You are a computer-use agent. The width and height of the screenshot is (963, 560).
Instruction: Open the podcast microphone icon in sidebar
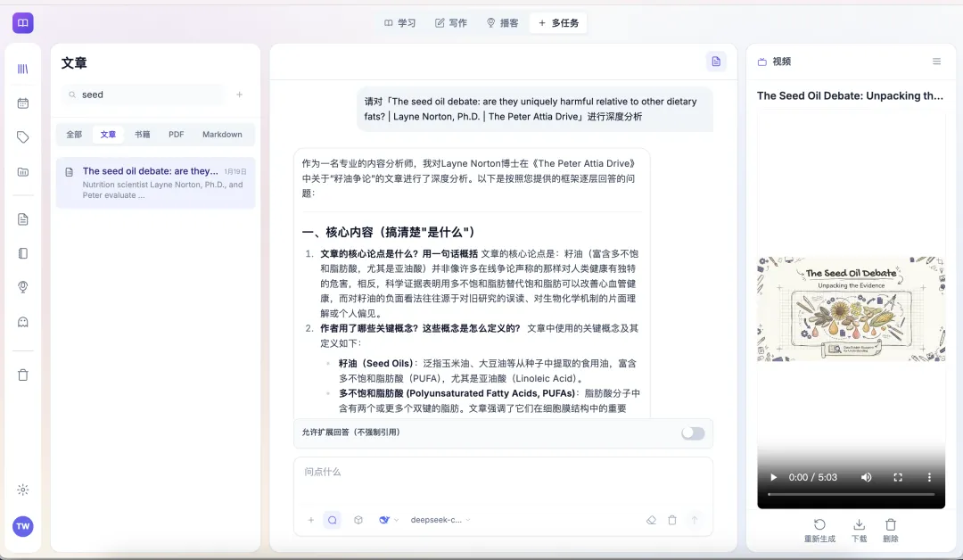click(22, 287)
